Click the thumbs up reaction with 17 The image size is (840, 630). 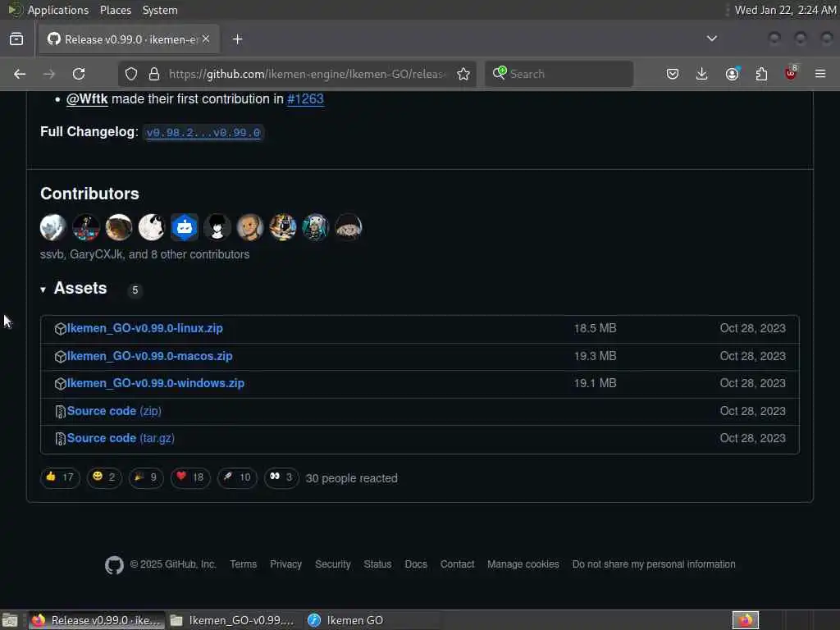click(60, 477)
